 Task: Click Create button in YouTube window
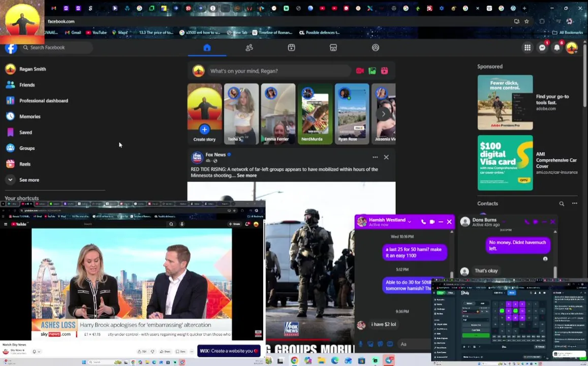[234, 224]
